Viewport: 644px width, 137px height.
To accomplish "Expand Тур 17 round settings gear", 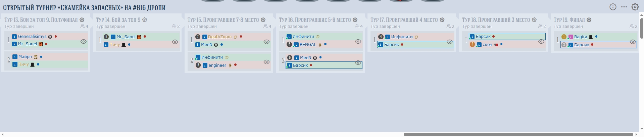I will [x=442, y=20].
